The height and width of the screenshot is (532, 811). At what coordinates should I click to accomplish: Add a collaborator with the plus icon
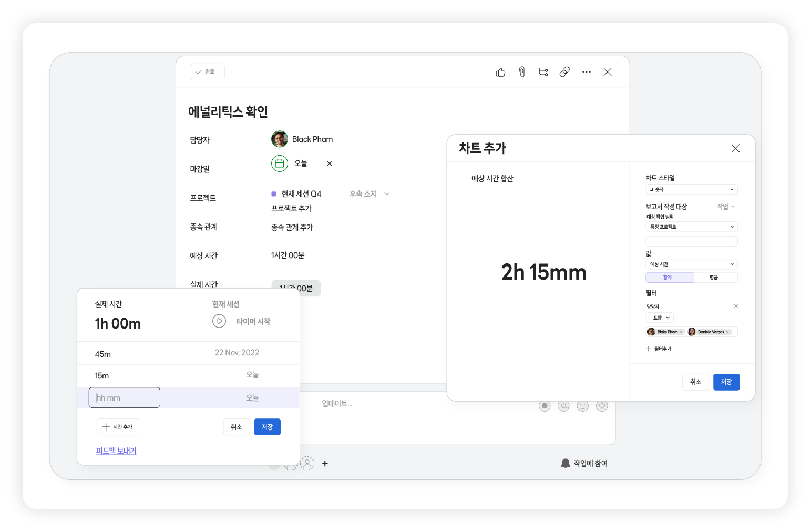coord(325,464)
